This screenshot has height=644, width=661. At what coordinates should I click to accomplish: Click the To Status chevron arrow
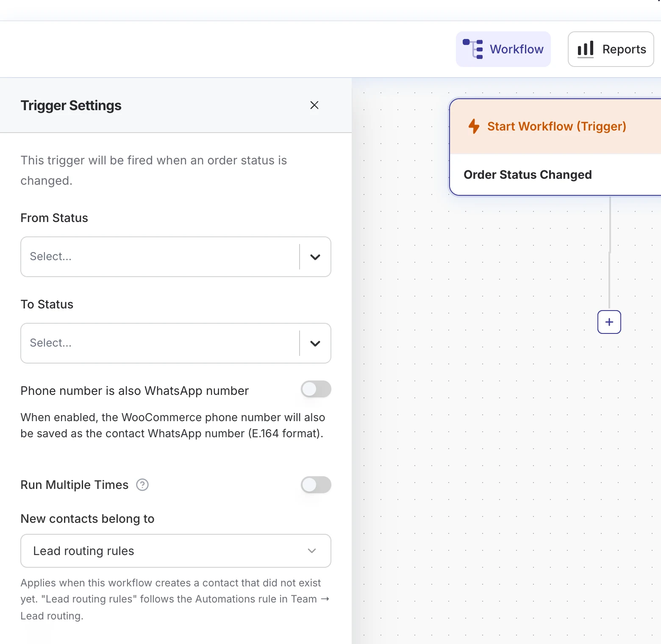coord(315,343)
